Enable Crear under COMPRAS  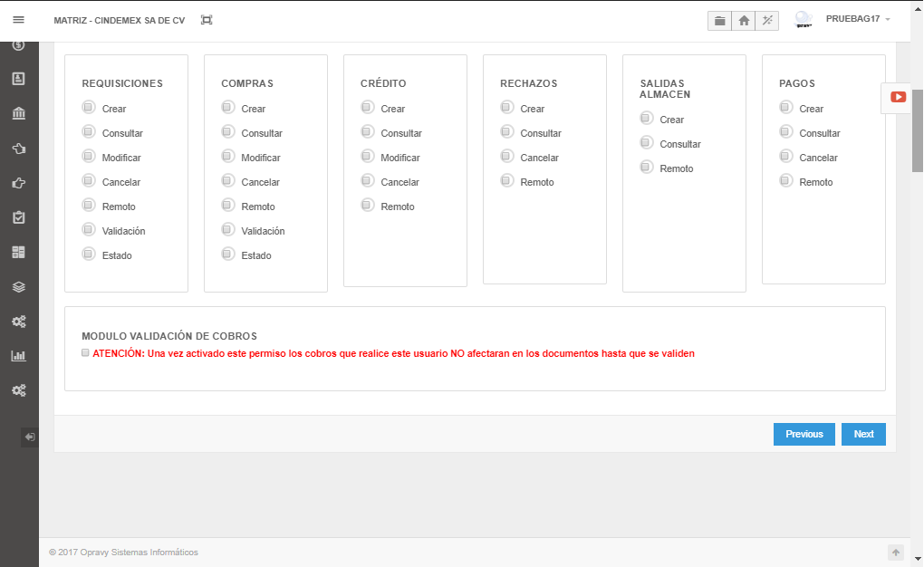tap(228, 107)
